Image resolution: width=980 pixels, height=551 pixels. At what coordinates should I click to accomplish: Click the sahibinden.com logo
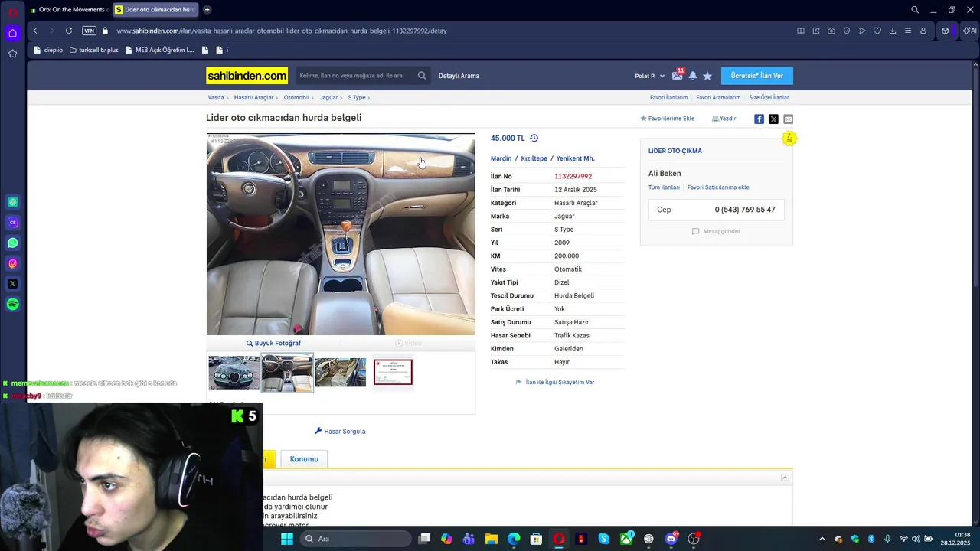[247, 76]
